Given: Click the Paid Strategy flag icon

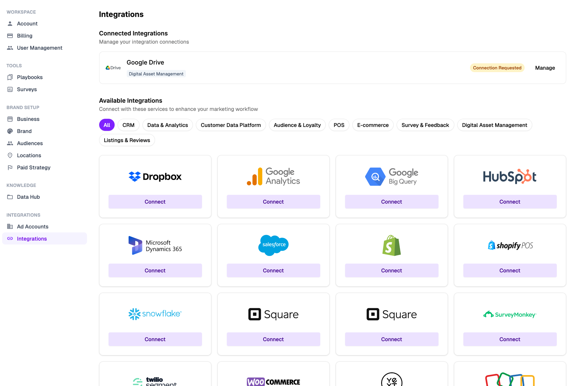Looking at the screenshot, I should coord(10,168).
